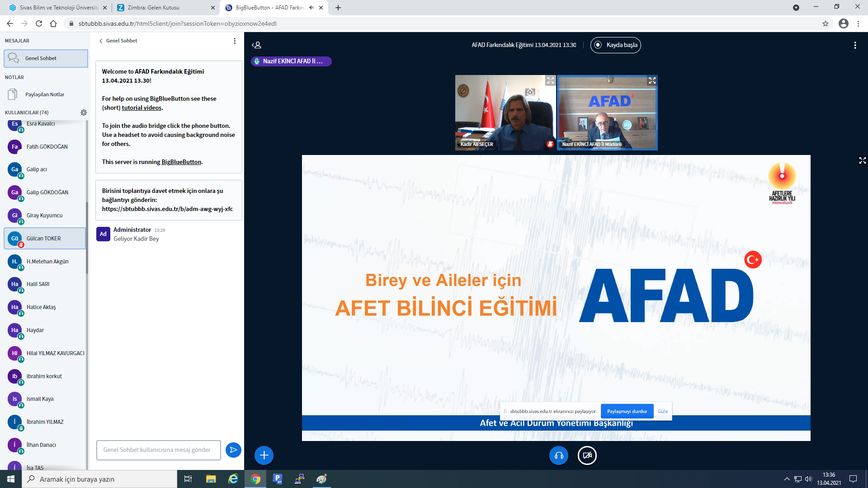Open the tutorial videos link

pos(142,108)
